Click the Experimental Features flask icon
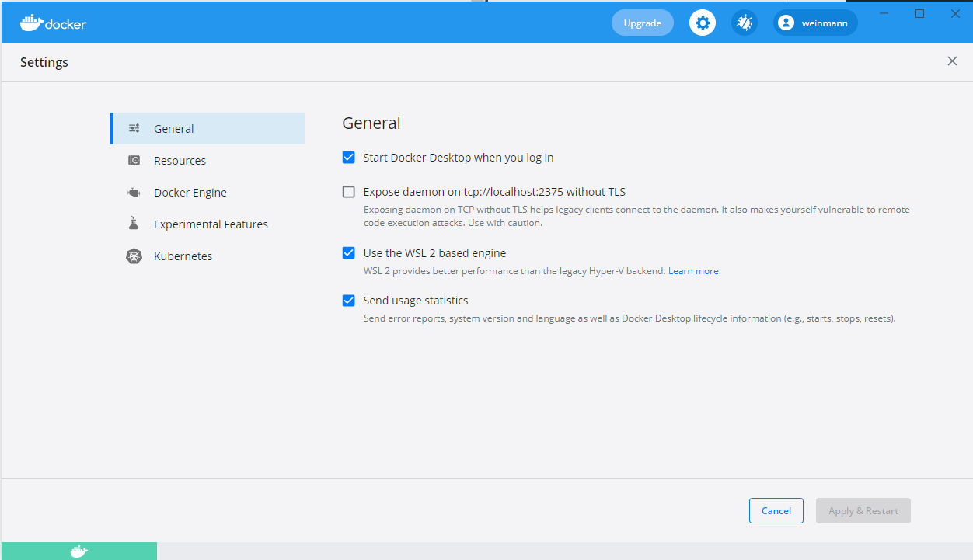Image resolution: width=973 pixels, height=560 pixels. [134, 224]
